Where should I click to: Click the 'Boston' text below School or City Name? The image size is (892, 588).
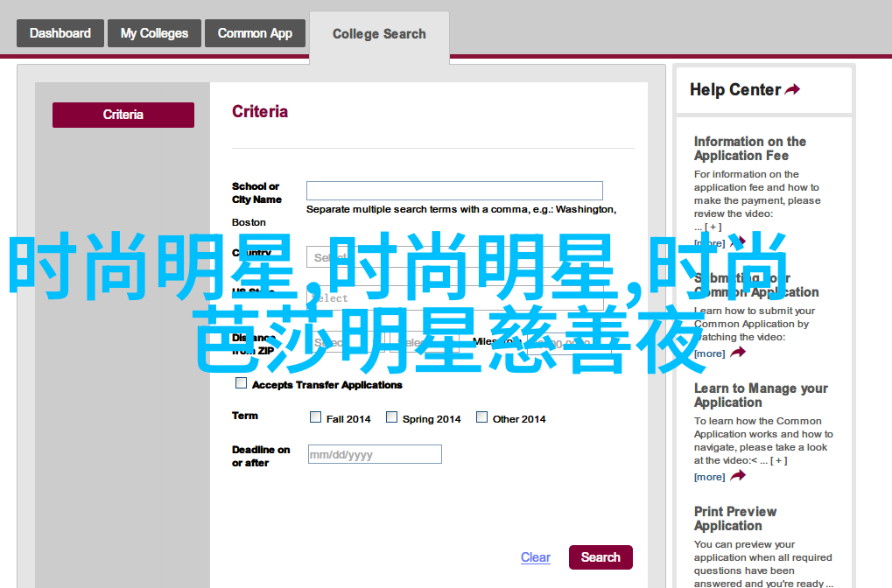(249, 222)
